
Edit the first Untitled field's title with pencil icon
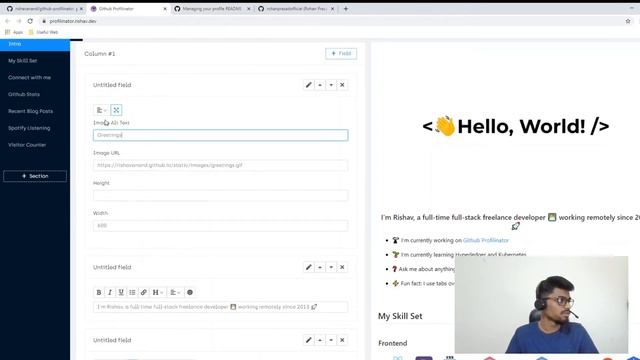(x=309, y=85)
